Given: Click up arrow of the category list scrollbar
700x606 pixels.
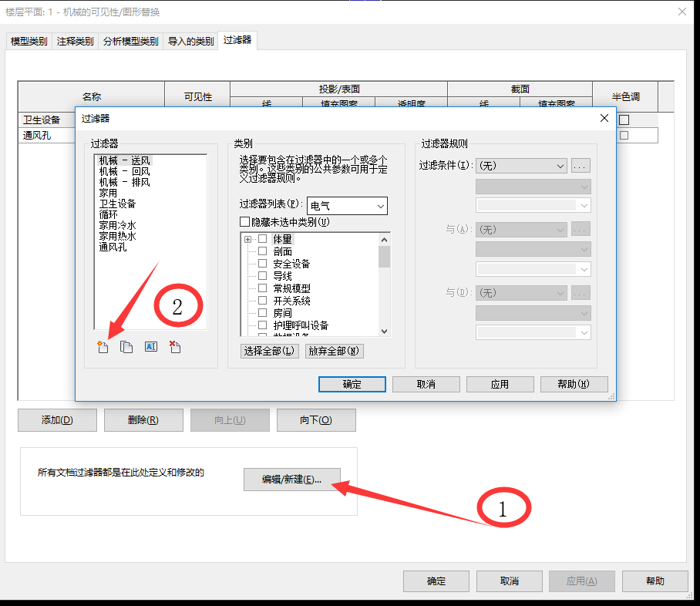Looking at the screenshot, I should 384,240.
